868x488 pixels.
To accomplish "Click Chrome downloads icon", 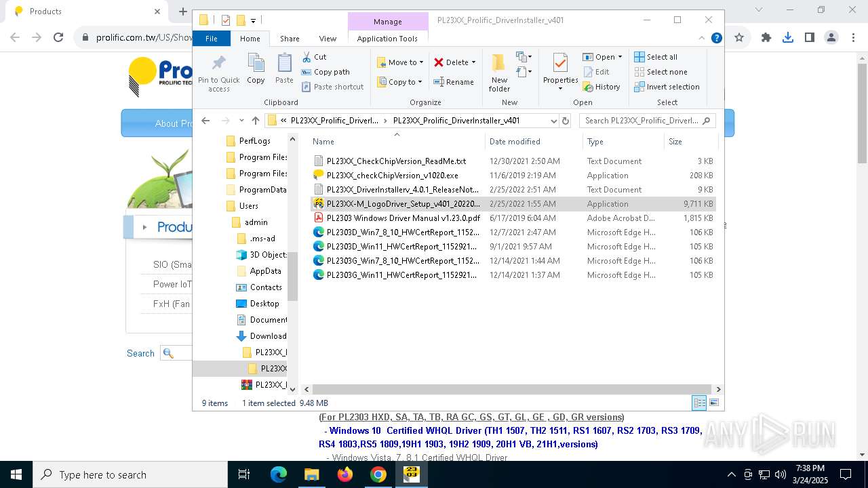I will 787,37.
